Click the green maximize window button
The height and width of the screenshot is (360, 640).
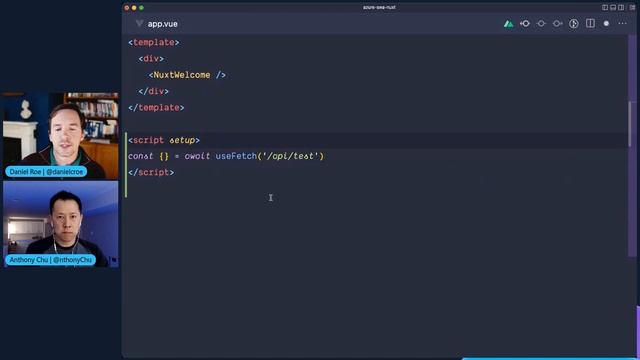[x=141, y=8]
